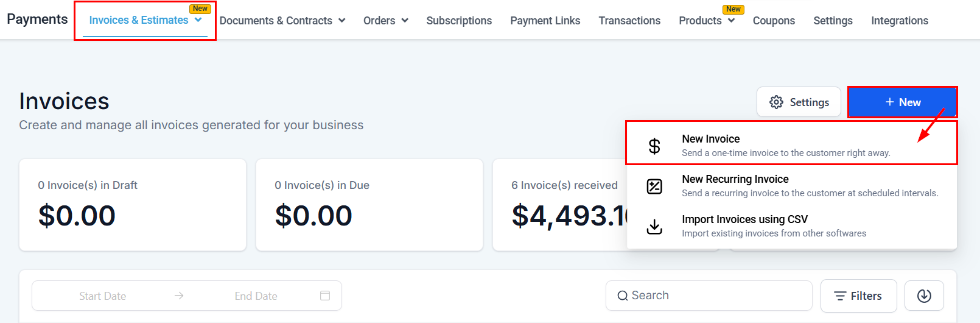This screenshot has width=980, height=323.
Task: Click the magnifier icon in Search box
Action: click(622, 296)
